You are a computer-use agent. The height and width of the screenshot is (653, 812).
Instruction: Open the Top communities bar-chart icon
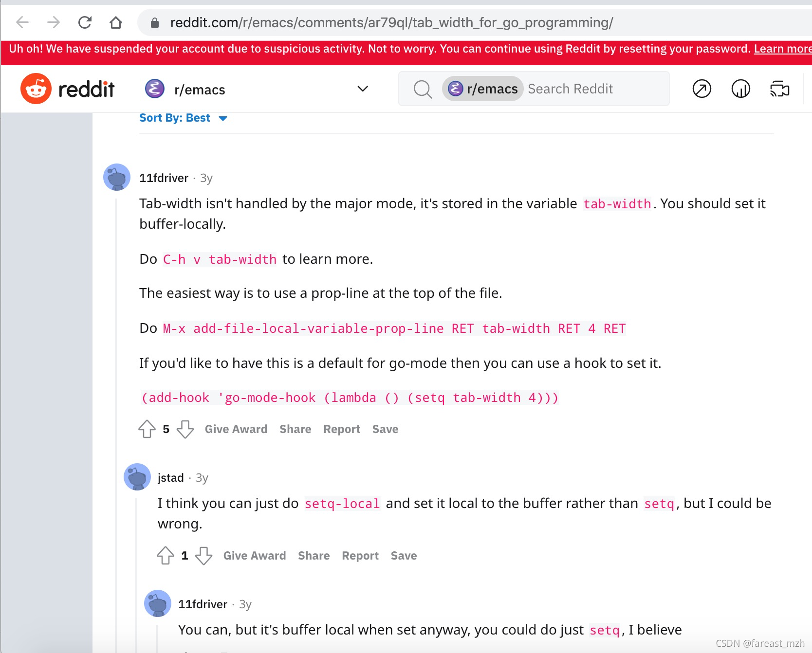[x=740, y=89]
